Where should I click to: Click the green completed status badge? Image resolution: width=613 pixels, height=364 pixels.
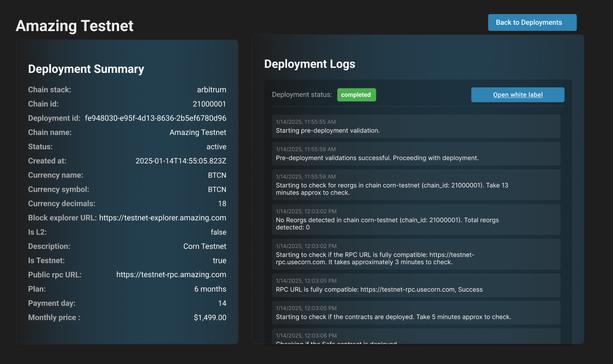356,95
